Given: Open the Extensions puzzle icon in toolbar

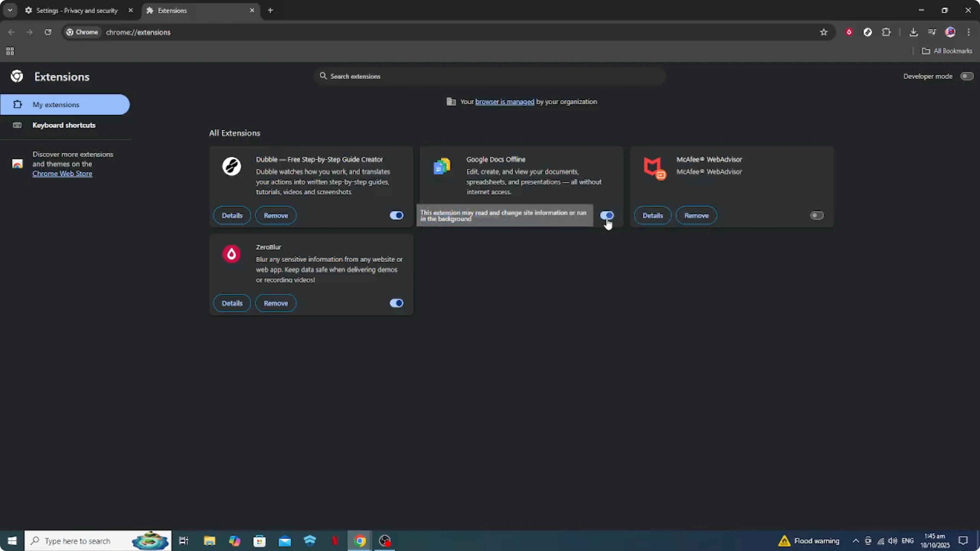Looking at the screenshot, I should point(887,32).
